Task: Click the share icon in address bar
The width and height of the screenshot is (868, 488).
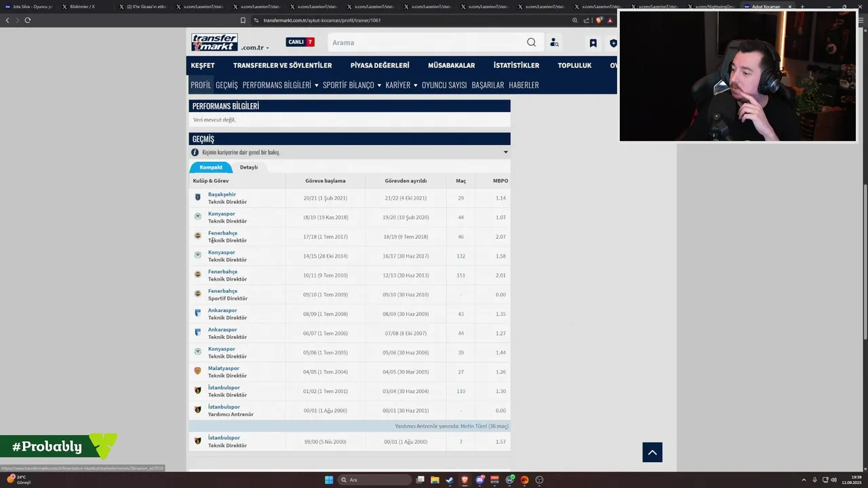Action: pyautogui.click(x=587, y=20)
